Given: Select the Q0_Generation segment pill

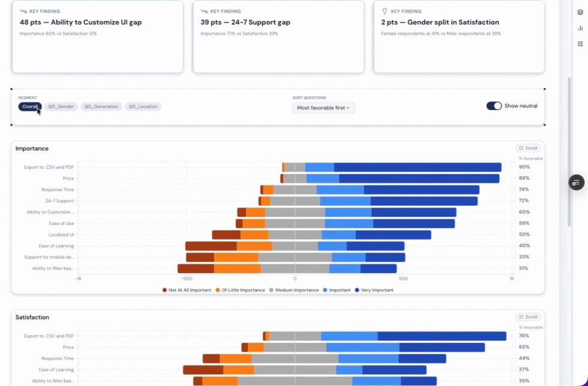Looking at the screenshot, I should click(101, 106).
